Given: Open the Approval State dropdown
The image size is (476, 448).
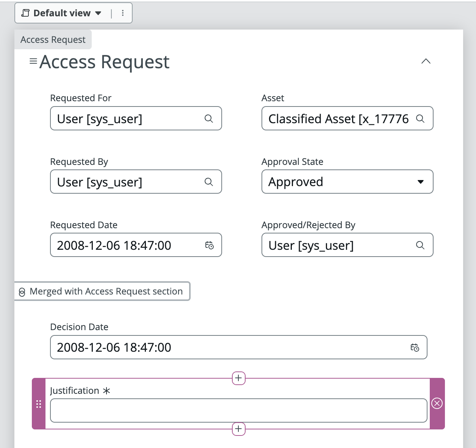Looking at the screenshot, I should pyautogui.click(x=420, y=182).
